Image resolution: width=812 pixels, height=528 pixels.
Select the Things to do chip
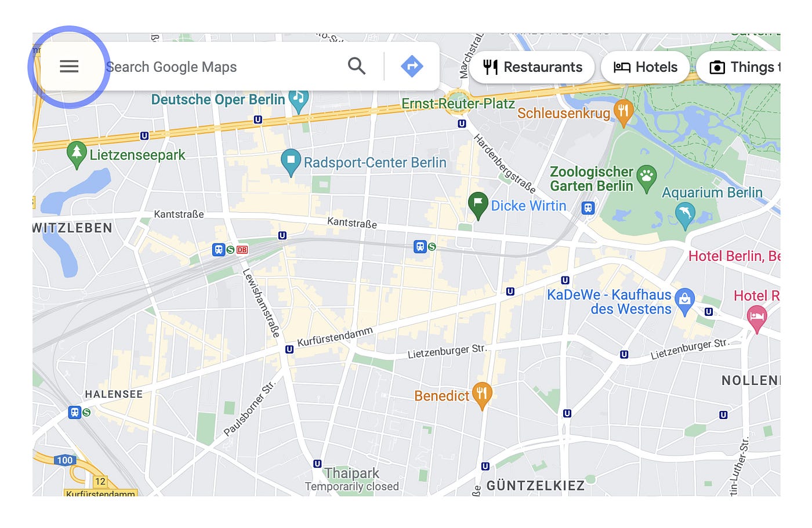[x=738, y=67]
